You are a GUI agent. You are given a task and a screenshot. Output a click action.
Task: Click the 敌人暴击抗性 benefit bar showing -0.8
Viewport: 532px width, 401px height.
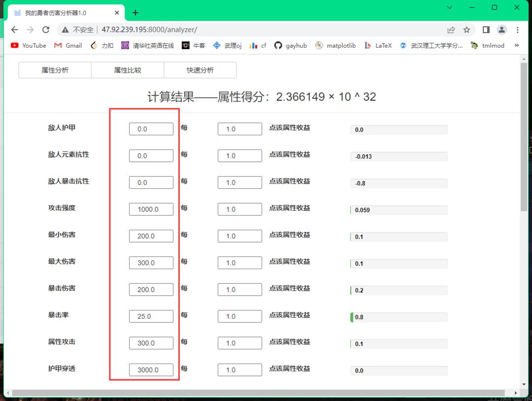click(399, 184)
